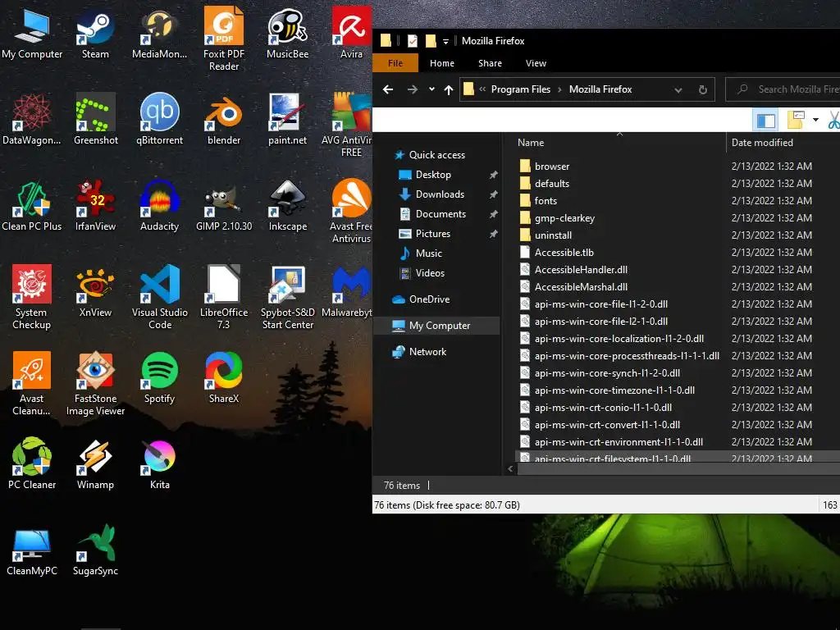Click the System Checkup desktop icon
Screen dimensions: 840x630
point(32,297)
